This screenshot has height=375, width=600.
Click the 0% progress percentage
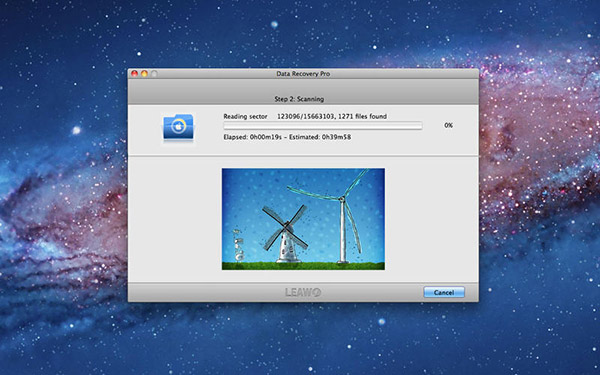(x=448, y=126)
